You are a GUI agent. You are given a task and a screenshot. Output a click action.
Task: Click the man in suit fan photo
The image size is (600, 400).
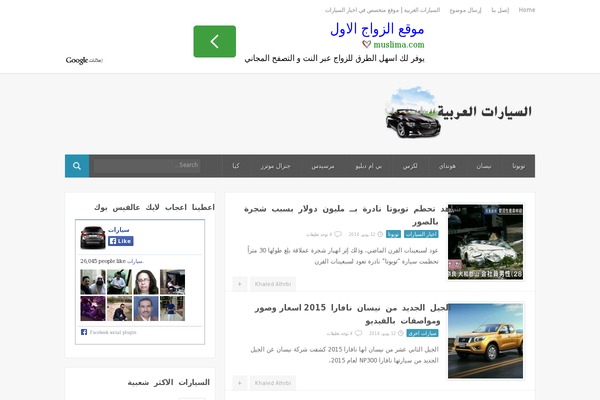tap(146, 309)
